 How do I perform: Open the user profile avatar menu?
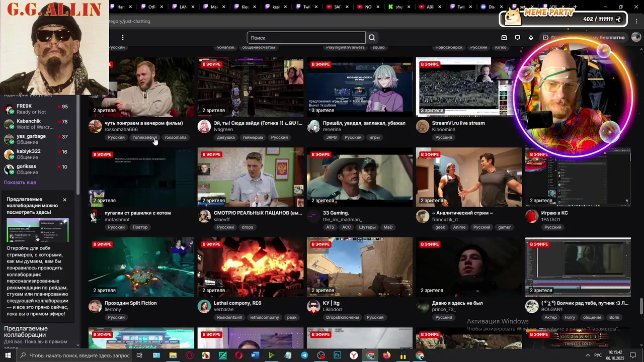[x=636, y=37]
